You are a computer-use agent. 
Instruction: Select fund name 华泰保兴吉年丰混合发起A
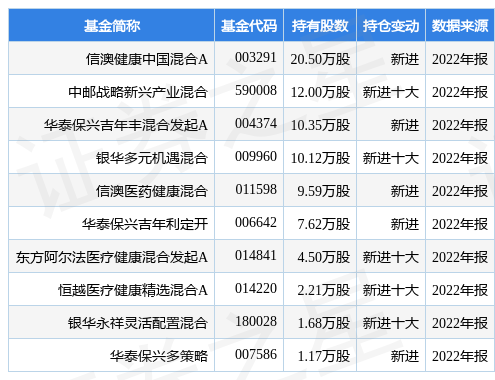coord(126,125)
